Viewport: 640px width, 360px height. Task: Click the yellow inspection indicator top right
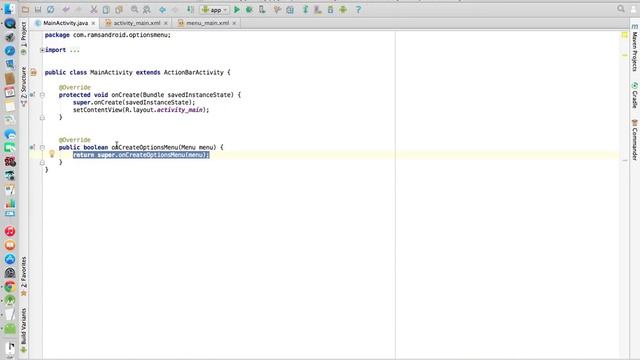624,36
